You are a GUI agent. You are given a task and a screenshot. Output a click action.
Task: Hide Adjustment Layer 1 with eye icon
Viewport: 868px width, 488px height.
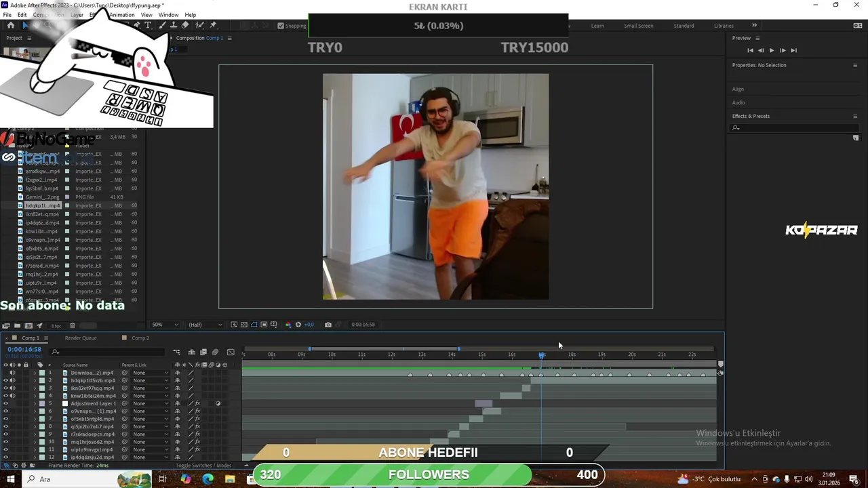pyautogui.click(x=5, y=403)
